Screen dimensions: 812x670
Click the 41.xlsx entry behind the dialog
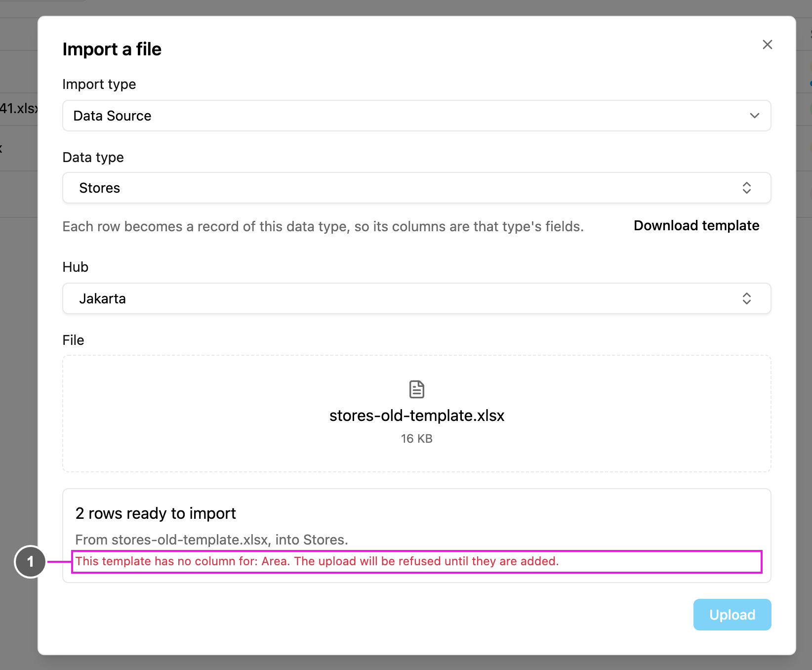(19, 108)
